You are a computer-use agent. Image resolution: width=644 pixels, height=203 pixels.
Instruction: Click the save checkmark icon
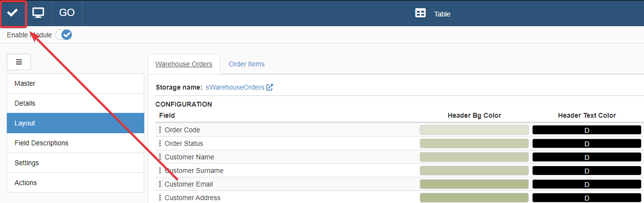[x=13, y=13]
